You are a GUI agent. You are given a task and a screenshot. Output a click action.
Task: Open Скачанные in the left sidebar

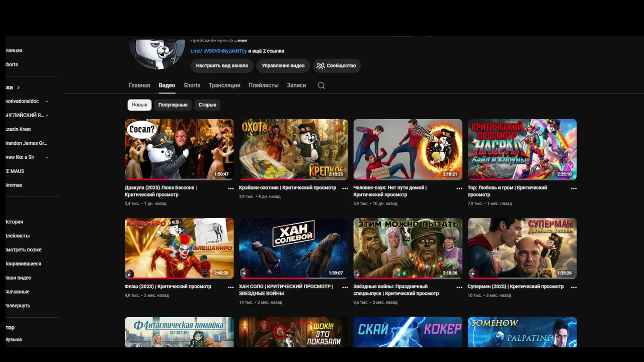click(18, 292)
